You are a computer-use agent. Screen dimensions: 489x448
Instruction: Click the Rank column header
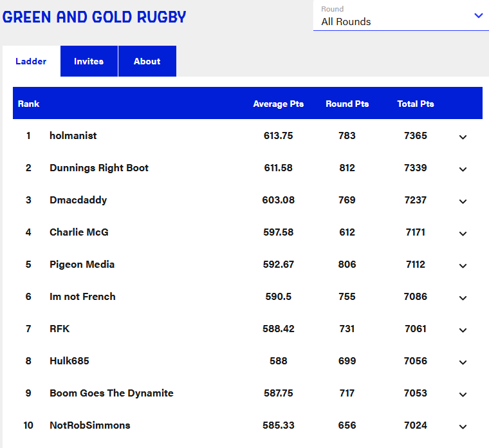pos(28,104)
